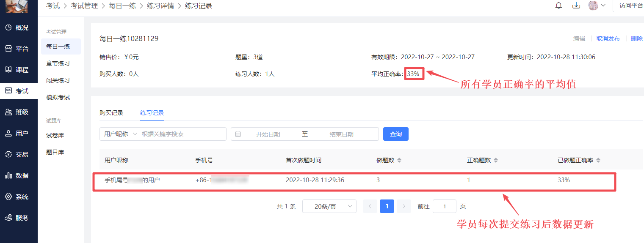Image resolution: width=644 pixels, height=243 pixels.
Task: Click 考试管理 in breadcrumb
Action: (84, 6)
